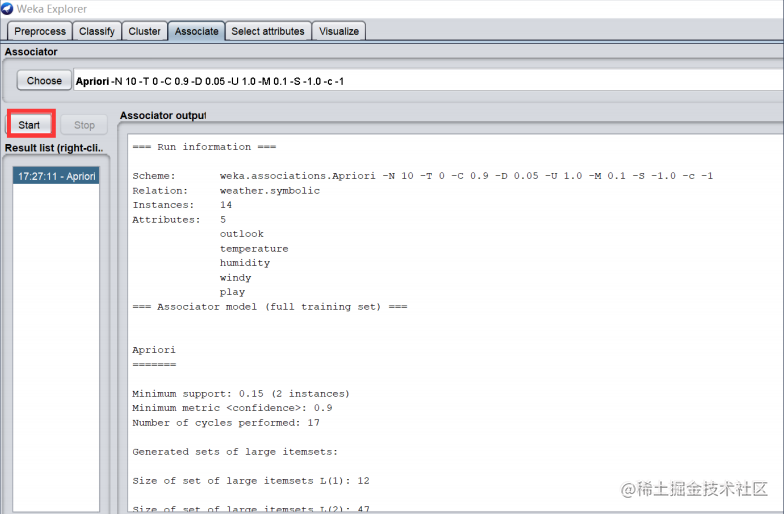Viewport: 784px width, 514px height.
Task: Click the 'Minimum support: 0.15' line
Action: click(241, 394)
